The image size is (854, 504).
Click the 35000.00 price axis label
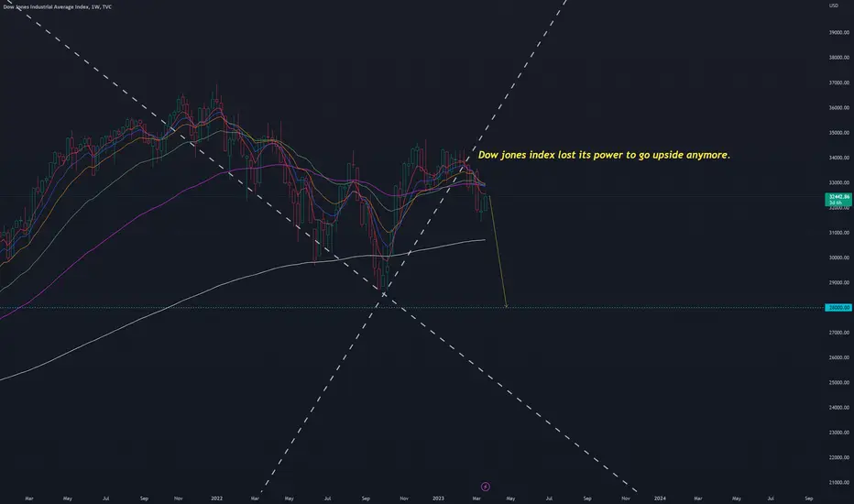(839, 132)
